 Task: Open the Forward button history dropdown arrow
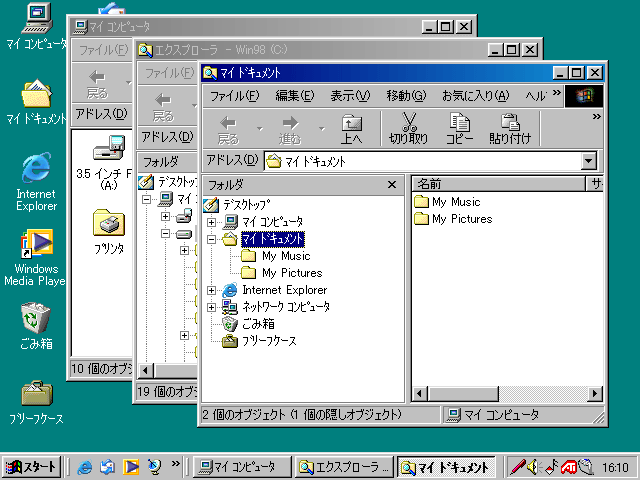click(322, 129)
